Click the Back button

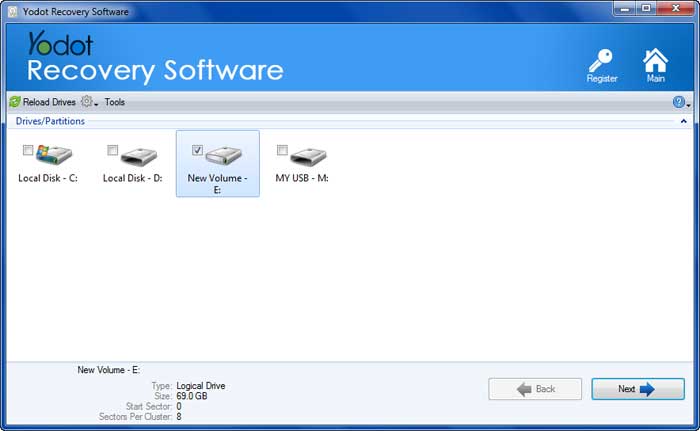[535, 389]
